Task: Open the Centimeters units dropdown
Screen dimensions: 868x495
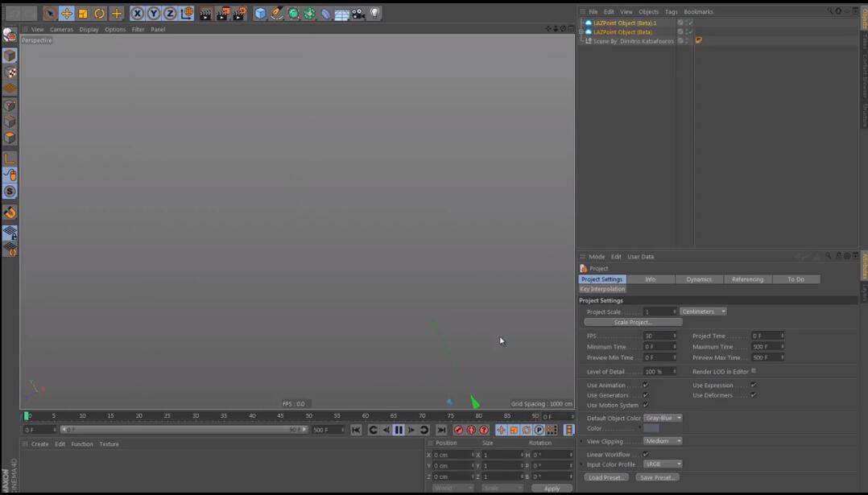Action: 703,311
